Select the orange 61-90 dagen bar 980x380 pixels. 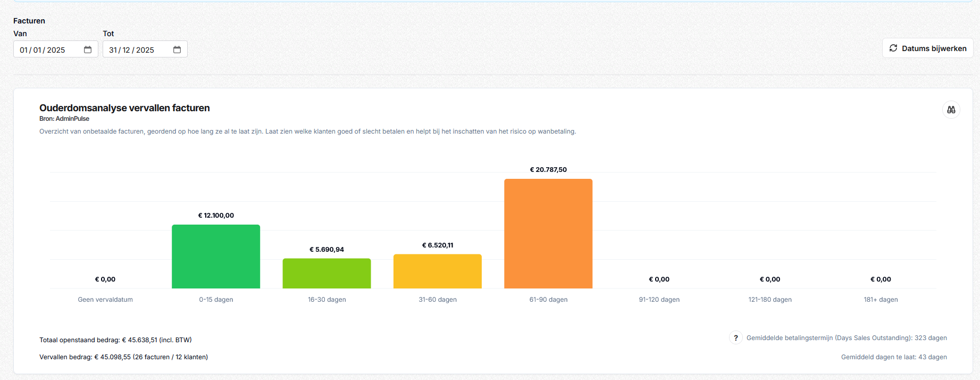[x=548, y=234]
